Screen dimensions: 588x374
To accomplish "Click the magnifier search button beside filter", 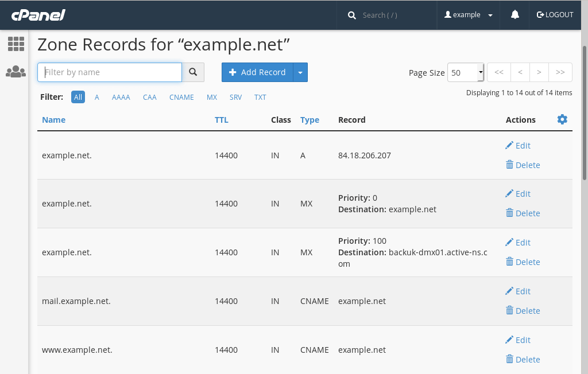I will [x=193, y=72].
